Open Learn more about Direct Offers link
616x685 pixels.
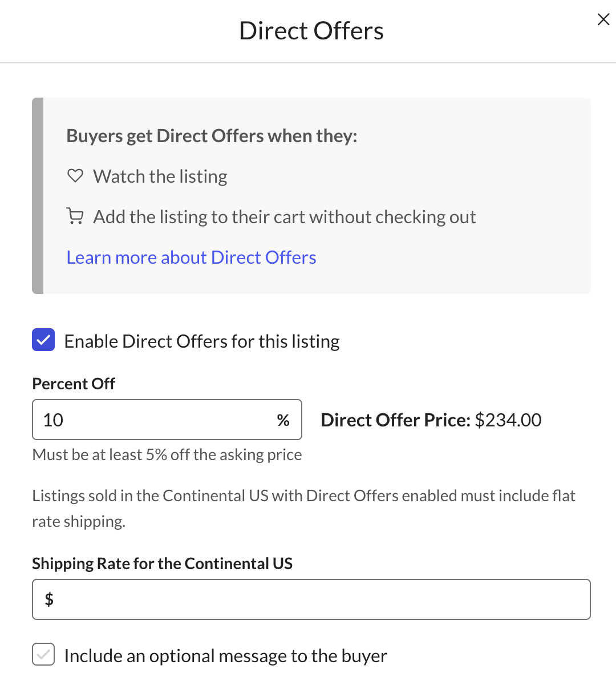191,257
